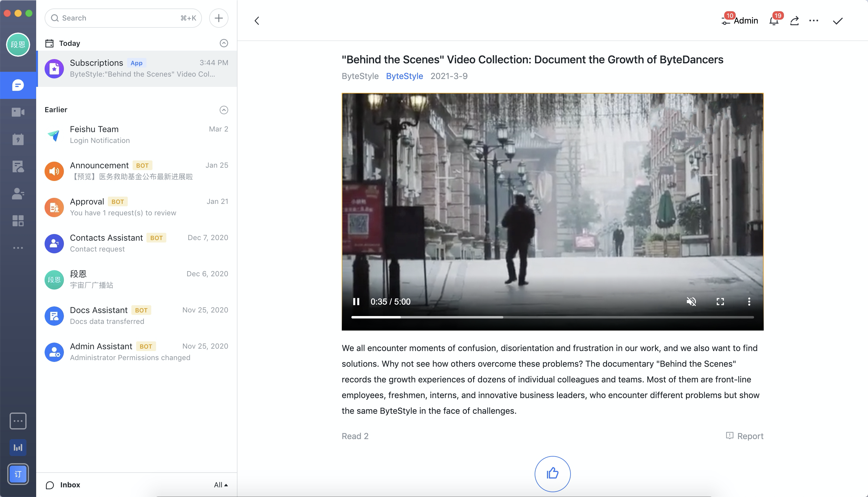This screenshot has width=868, height=497.
Task: Open the Video Meetings sidebar icon
Action: click(18, 112)
